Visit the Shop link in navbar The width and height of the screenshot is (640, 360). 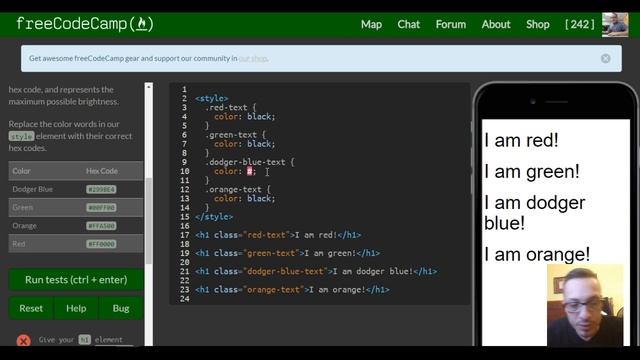point(538,24)
